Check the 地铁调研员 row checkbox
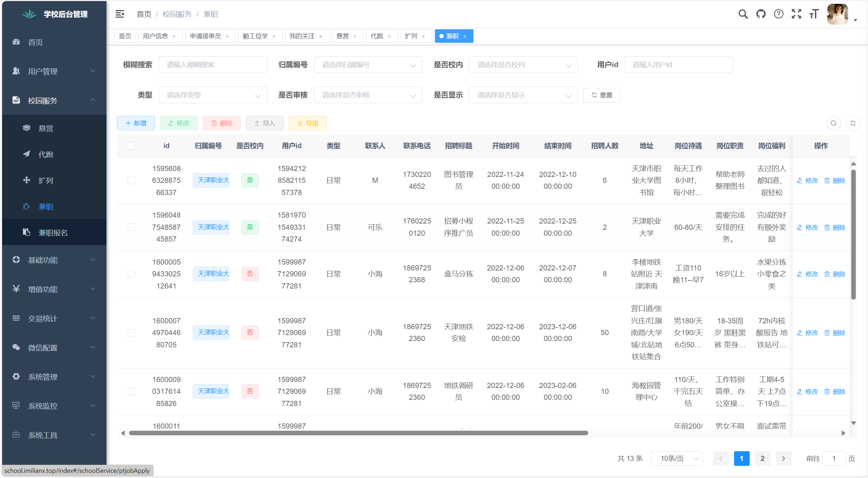This screenshot has height=478, width=868. click(131, 391)
